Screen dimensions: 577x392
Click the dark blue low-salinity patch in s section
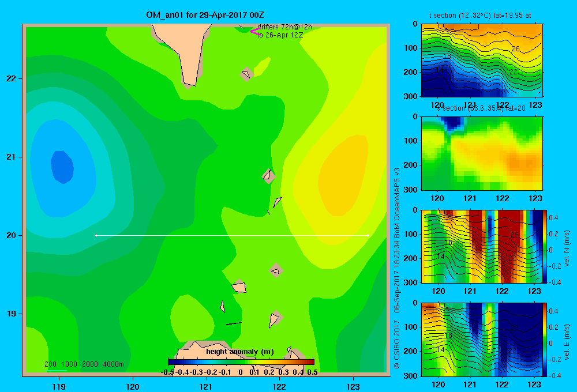click(454, 123)
